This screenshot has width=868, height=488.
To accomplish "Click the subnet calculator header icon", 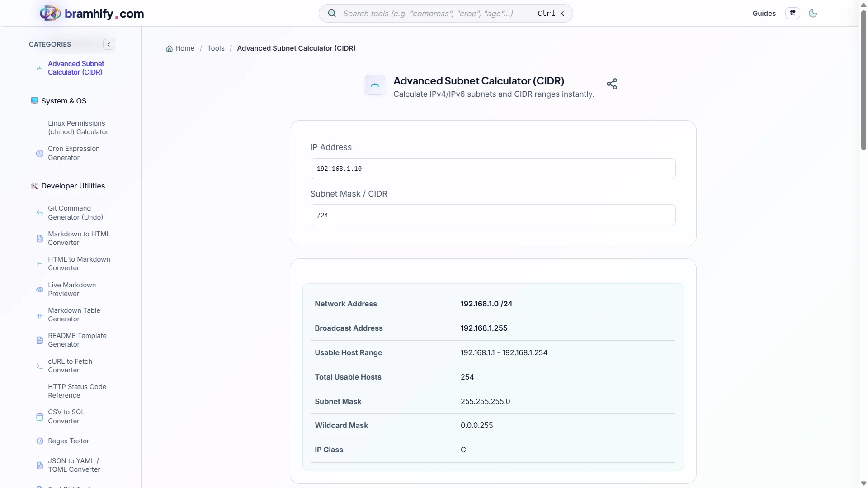I will pos(375,85).
